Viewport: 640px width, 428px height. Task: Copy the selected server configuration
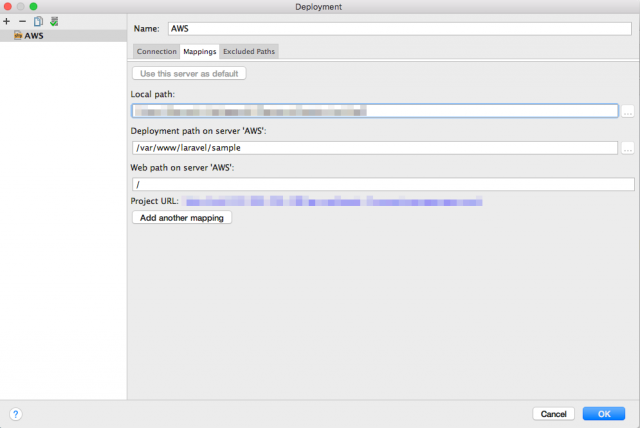38,22
